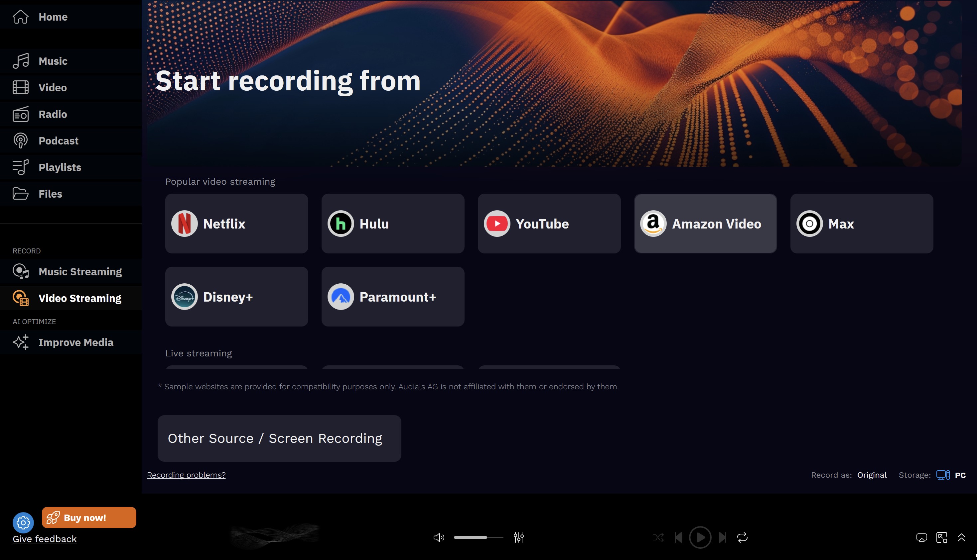Screen dimensions: 977x560
Task: Open the Podcast section
Action: tap(58, 140)
